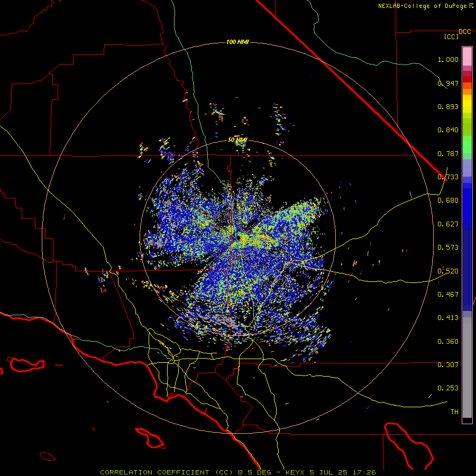476x476 pixels.
Task: Click the 50 NMI range ring label
Action: [x=237, y=140]
